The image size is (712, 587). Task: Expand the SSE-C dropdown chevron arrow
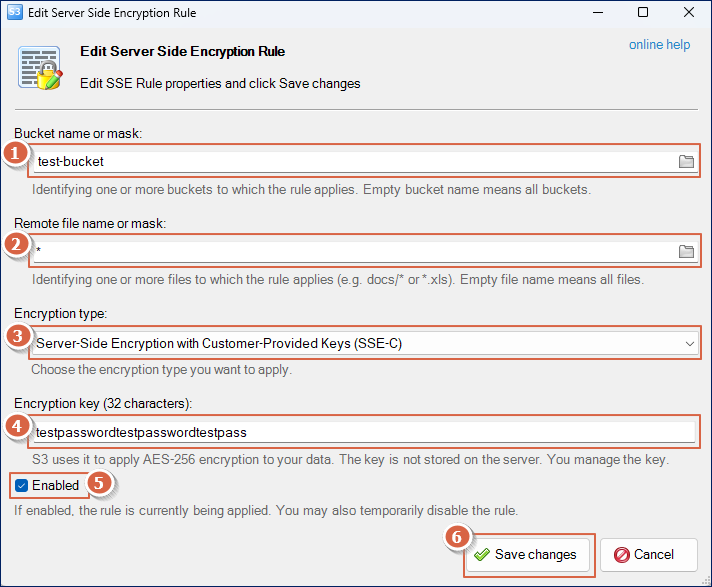point(690,344)
